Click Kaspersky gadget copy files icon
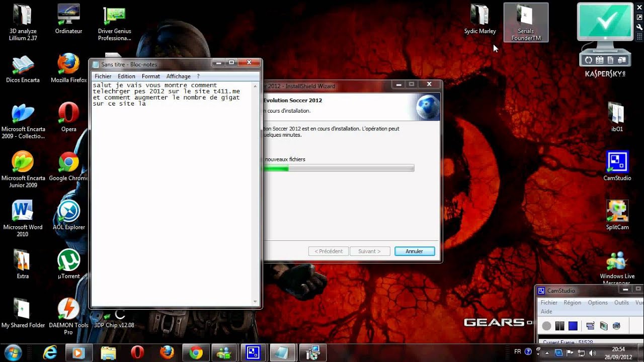This screenshot has width=644, height=362. click(x=622, y=60)
